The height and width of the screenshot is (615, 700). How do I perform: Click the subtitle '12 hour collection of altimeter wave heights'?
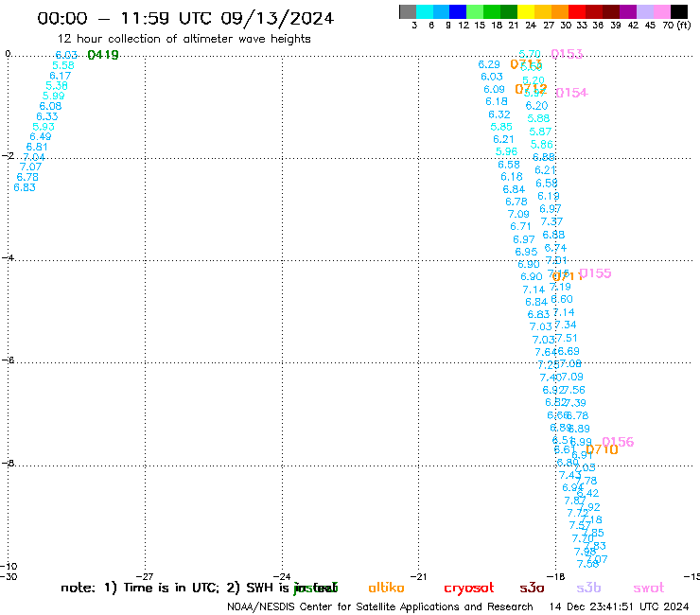(184, 39)
